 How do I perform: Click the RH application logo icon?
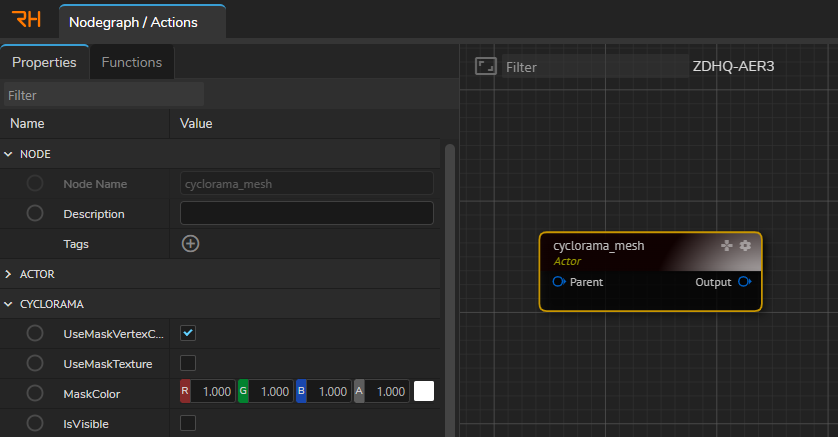(26, 21)
